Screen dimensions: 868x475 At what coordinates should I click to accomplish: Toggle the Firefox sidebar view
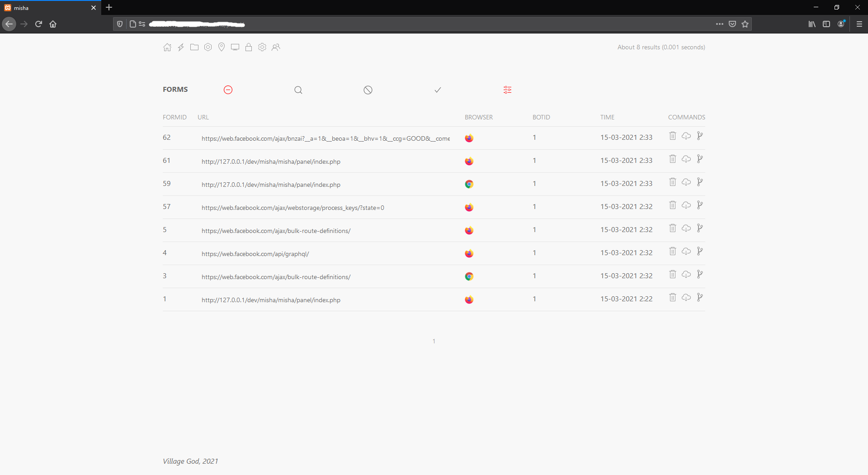click(x=826, y=24)
